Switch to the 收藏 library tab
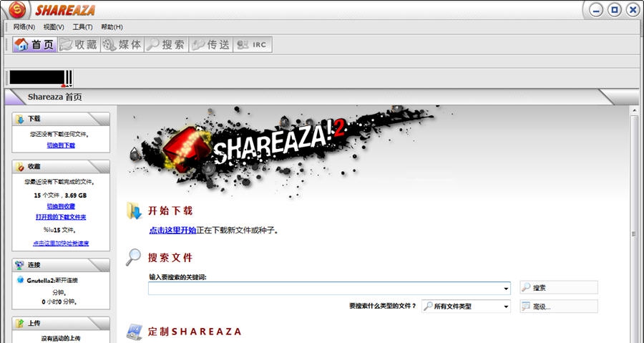The width and height of the screenshot is (644, 343). coord(78,45)
